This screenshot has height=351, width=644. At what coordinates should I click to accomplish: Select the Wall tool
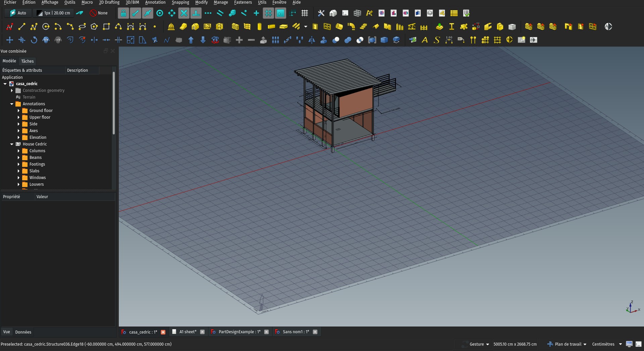pyautogui.click(x=235, y=26)
